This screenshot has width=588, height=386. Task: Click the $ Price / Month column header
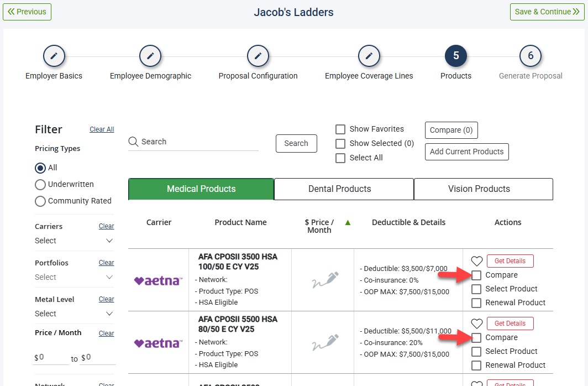pyautogui.click(x=319, y=226)
